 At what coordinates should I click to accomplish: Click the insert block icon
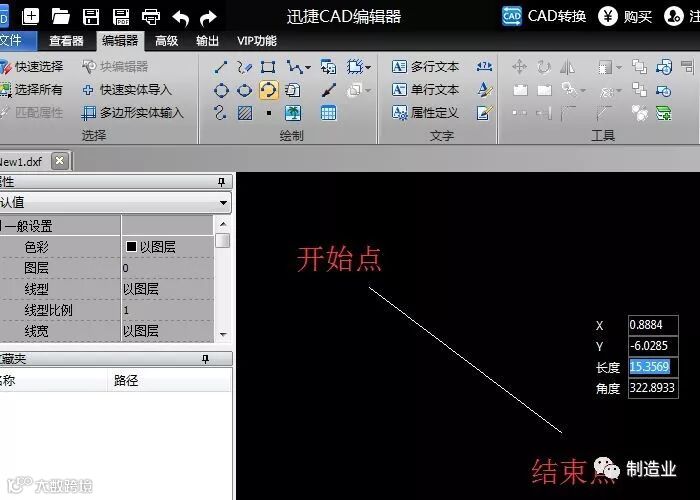pos(329,67)
